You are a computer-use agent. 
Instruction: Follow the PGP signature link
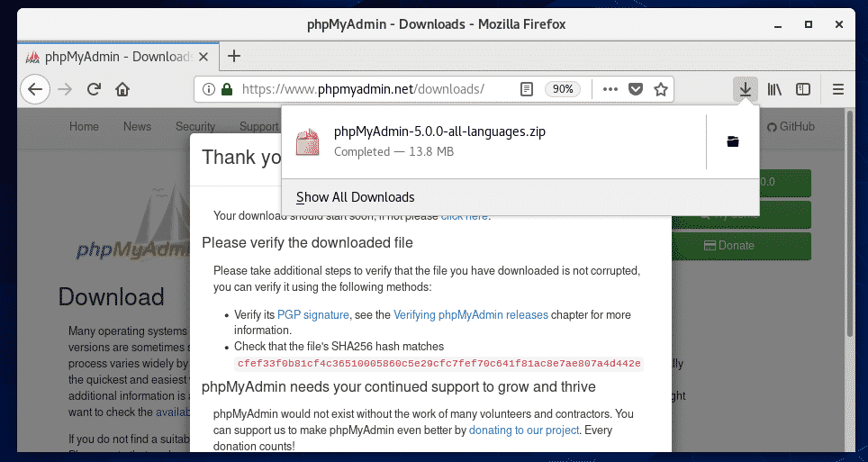[312, 314]
